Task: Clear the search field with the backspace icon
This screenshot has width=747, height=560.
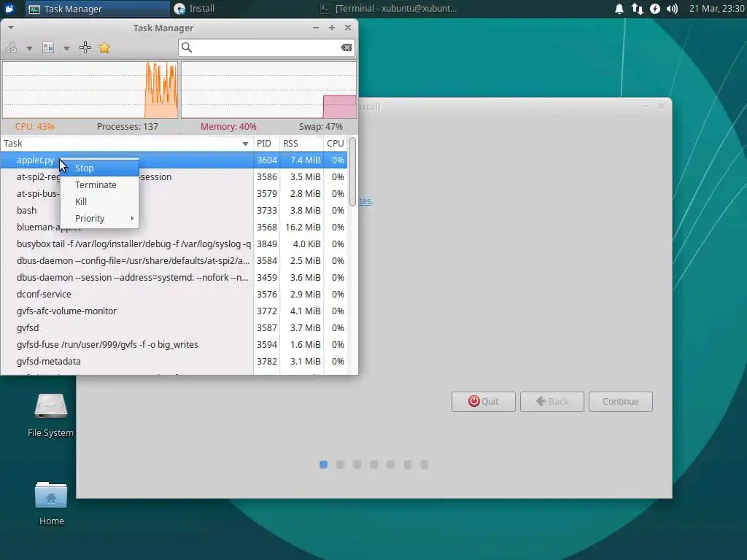Action: [x=347, y=47]
